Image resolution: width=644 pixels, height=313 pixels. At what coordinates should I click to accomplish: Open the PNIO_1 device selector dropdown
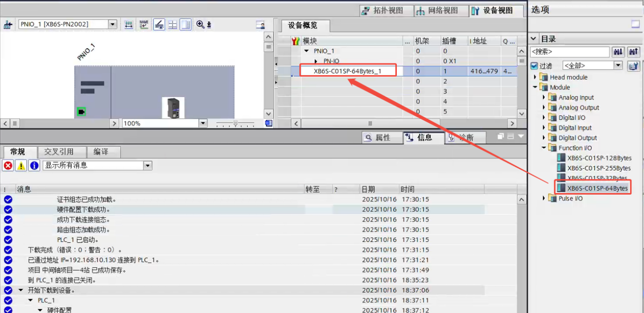[113, 24]
